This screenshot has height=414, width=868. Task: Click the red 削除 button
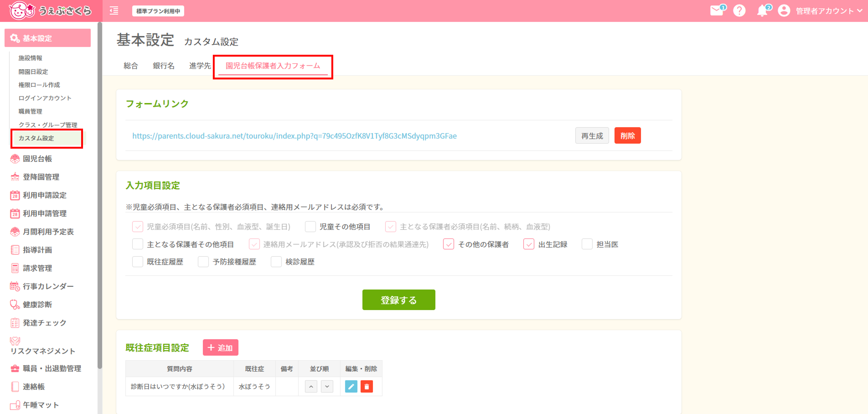tap(627, 135)
